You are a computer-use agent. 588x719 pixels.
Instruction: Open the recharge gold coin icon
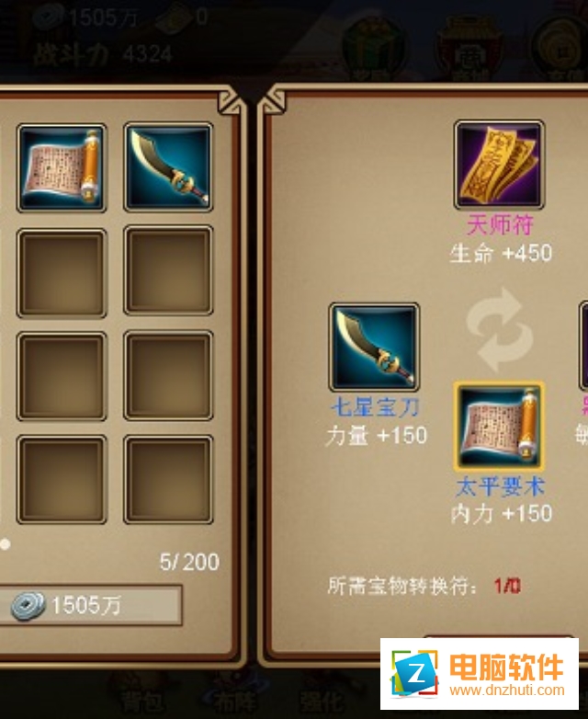561,48
